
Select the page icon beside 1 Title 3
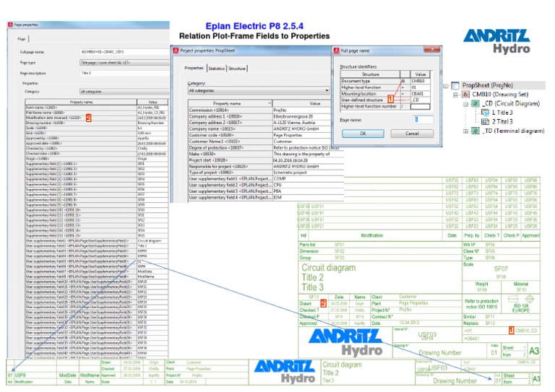pos(486,113)
